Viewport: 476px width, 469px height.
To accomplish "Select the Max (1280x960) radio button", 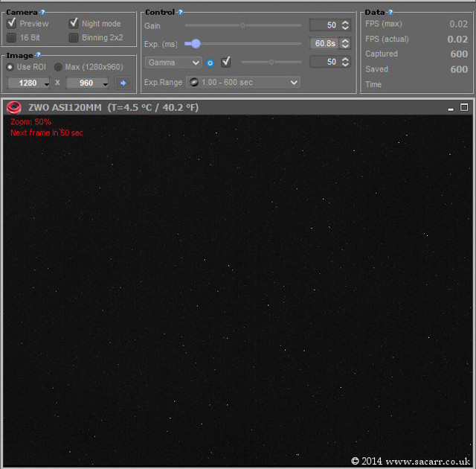I will coord(58,67).
